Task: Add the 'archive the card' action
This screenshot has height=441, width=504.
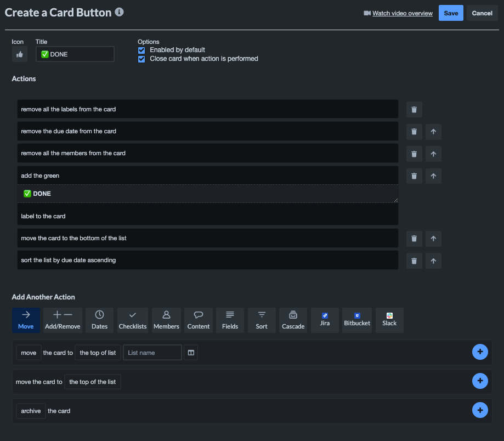Action: (480, 410)
